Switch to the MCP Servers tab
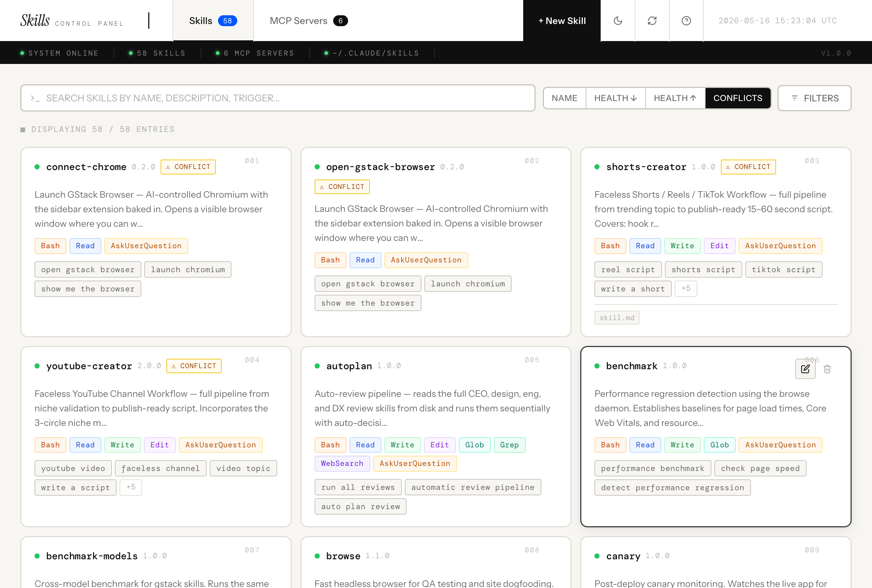The height and width of the screenshot is (588, 872). point(308,21)
